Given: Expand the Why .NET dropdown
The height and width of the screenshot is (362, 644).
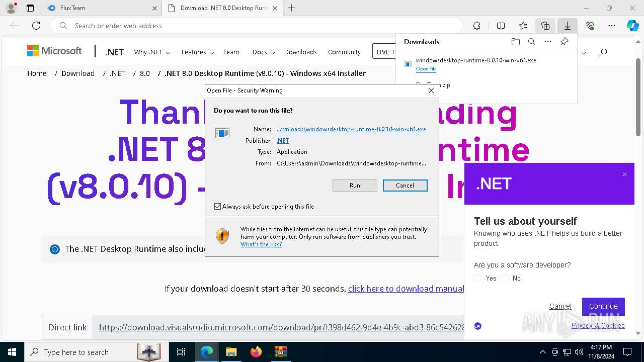Looking at the screenshot, I should tap(152, 52).
